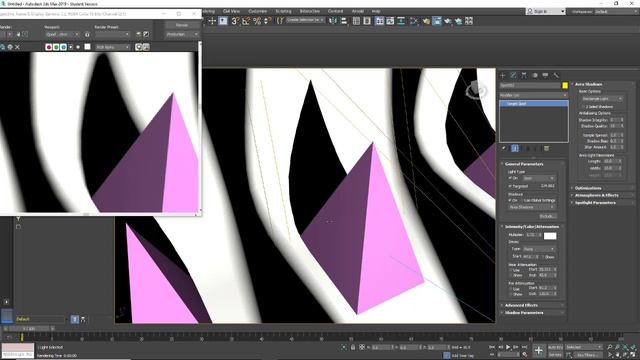Screen dimensions: 640x360
Task: Toggle Angle Snap in main toolbar
Action: coord(246,21)
